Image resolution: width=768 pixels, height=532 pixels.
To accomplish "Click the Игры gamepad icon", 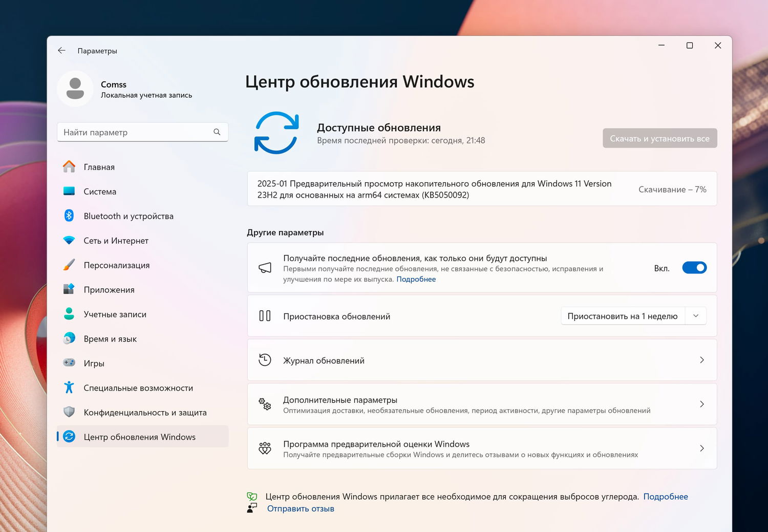I will [x=69, y=363].
